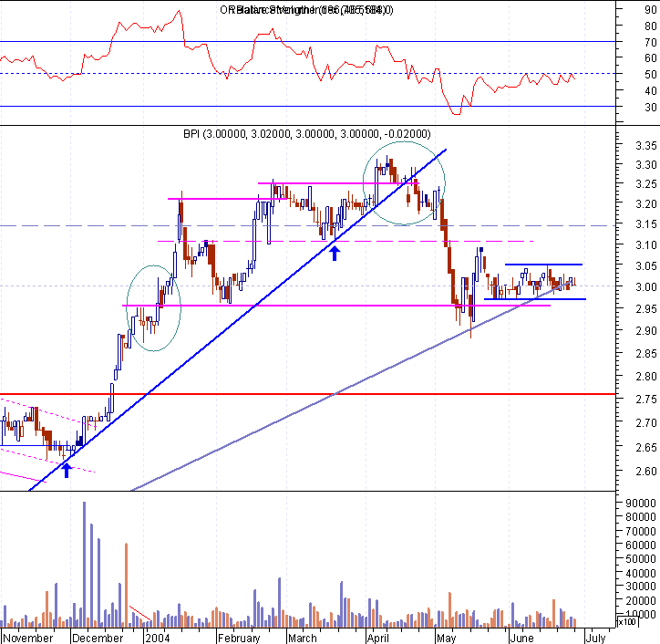Click the 2.80 price axis label
Image resolution: width=660 pixels, height=644 pixels.
(x=646, y=376)
